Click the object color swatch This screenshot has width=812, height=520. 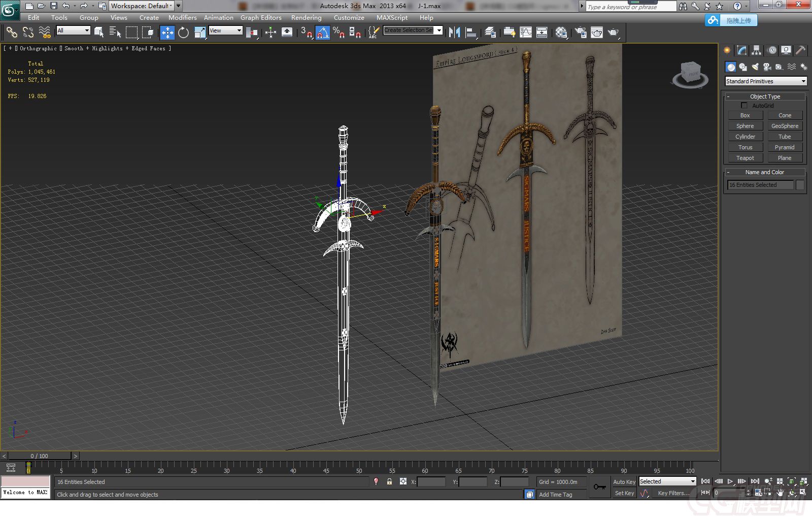(x=800, y=185)
